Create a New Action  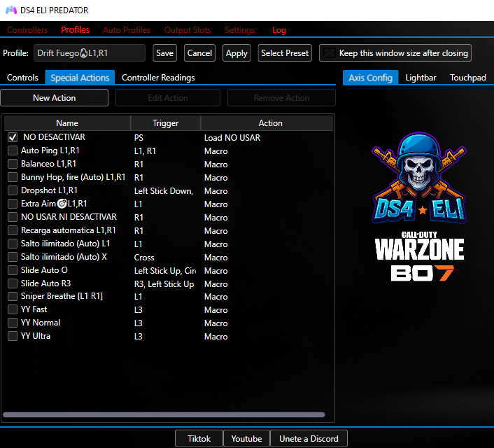(x=54, y=98)
